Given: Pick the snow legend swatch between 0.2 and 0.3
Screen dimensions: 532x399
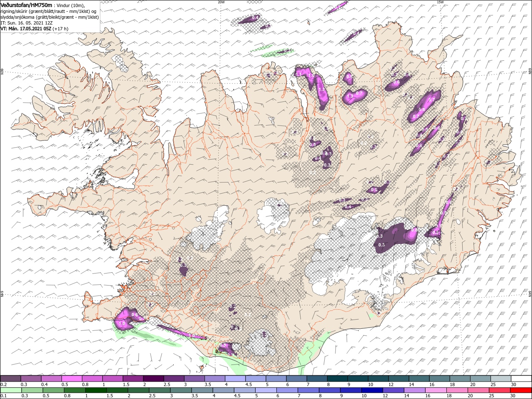Looking at the screenshot, I should tap(10, 378).
